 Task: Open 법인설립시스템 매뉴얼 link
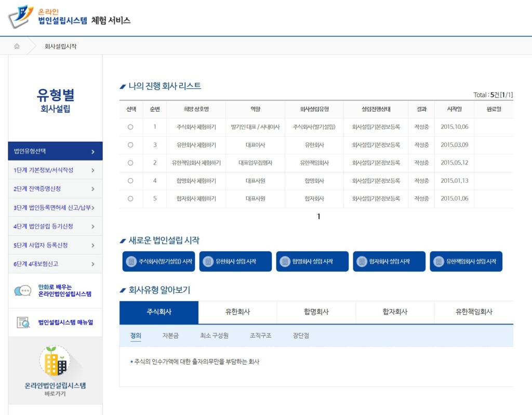pos(65,323)
